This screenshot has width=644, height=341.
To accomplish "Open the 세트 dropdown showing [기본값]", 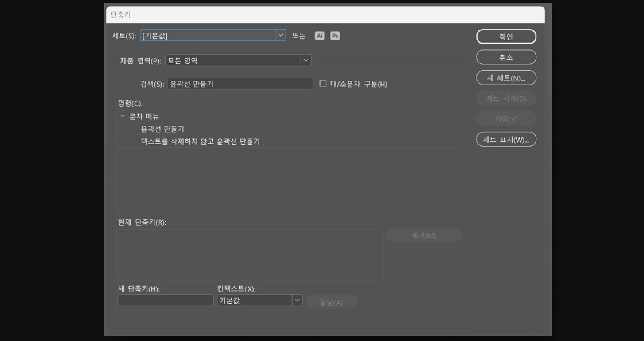I will coord(213,35).
